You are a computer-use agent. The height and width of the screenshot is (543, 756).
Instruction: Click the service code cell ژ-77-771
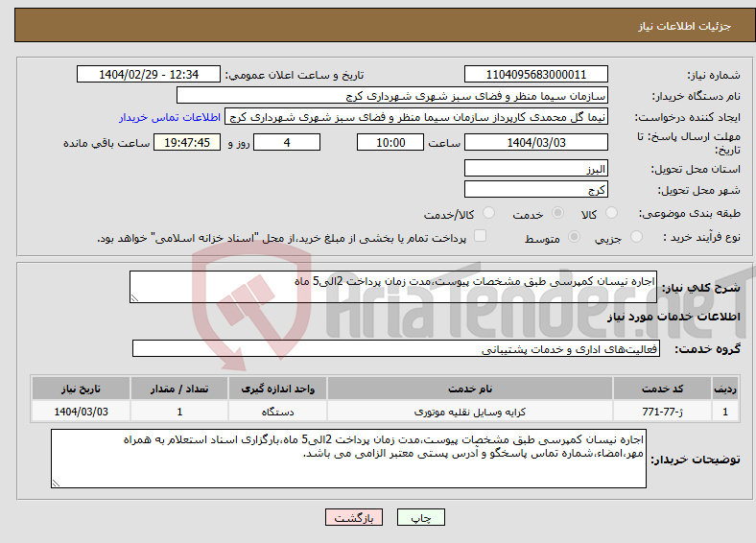(x=663, y=412)
